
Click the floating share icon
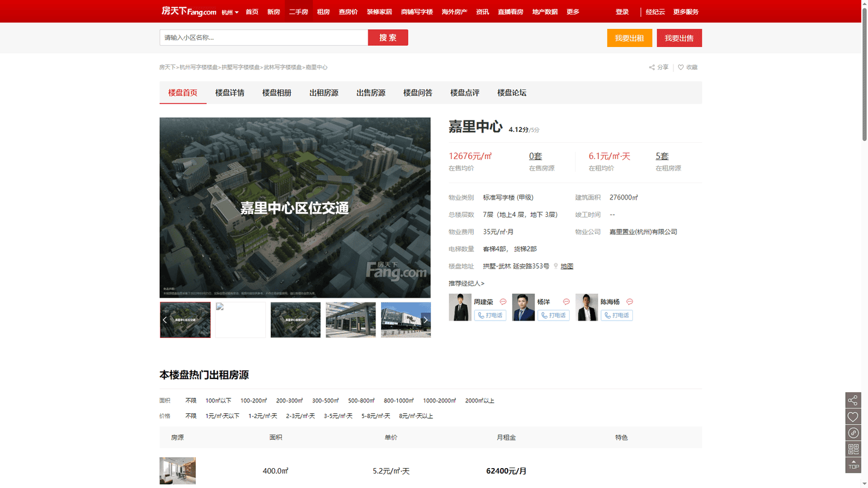853,400
